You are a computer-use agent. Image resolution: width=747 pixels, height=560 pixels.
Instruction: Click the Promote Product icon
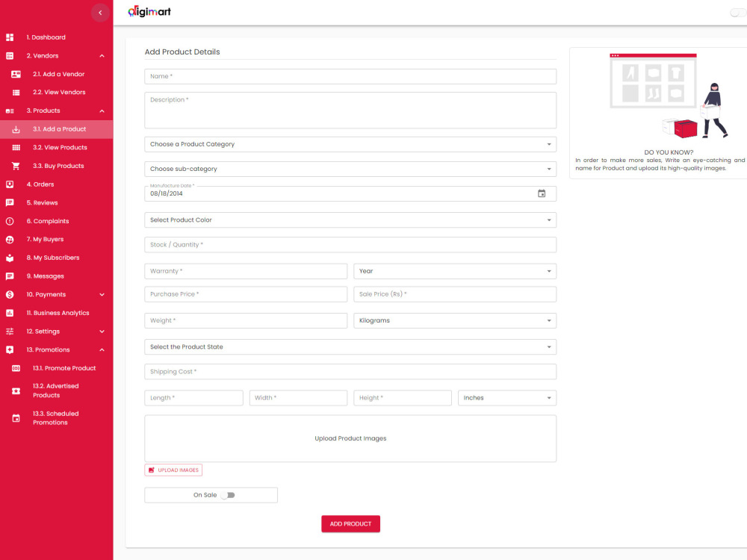(16, 369)
